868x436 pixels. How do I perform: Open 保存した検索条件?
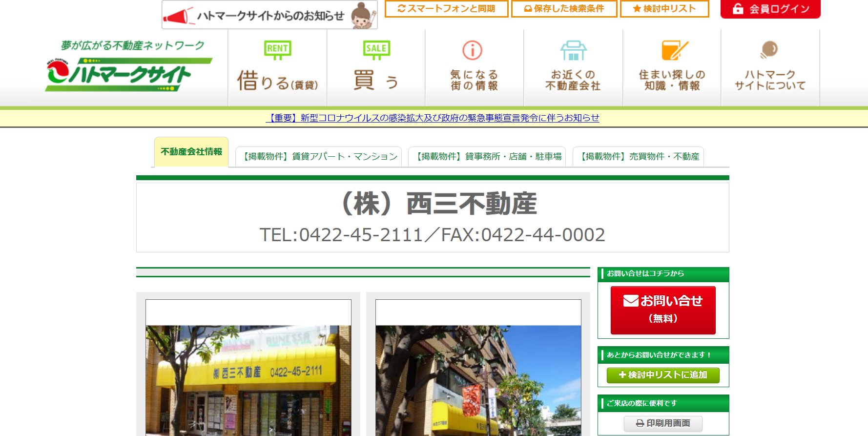point(564,9)
